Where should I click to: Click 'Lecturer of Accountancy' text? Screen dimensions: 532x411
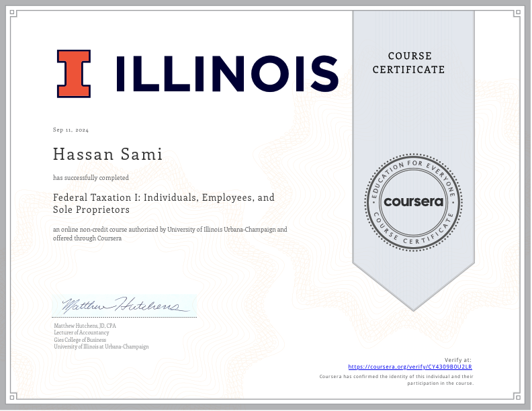click(81, 332)
